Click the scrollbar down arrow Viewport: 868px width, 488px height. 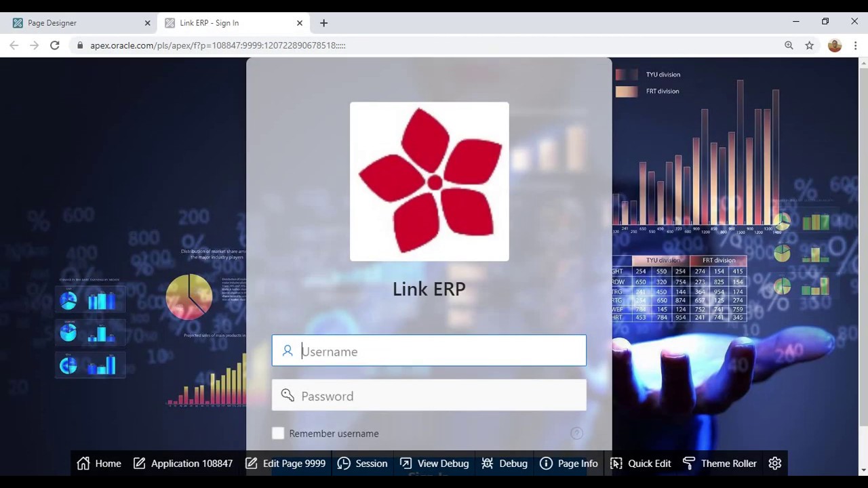863,470
